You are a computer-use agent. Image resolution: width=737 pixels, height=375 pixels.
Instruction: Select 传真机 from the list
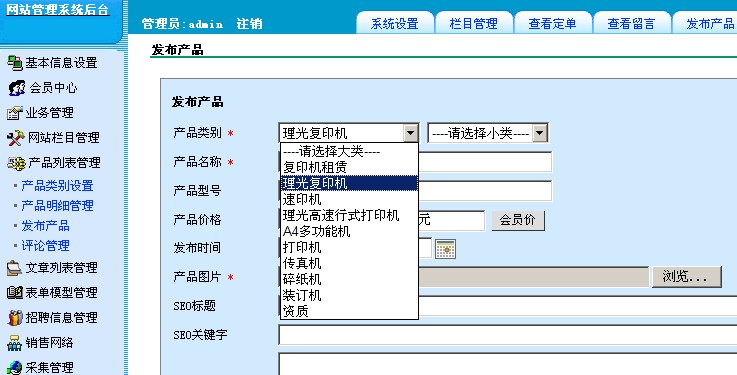click(x=349, y=263)
